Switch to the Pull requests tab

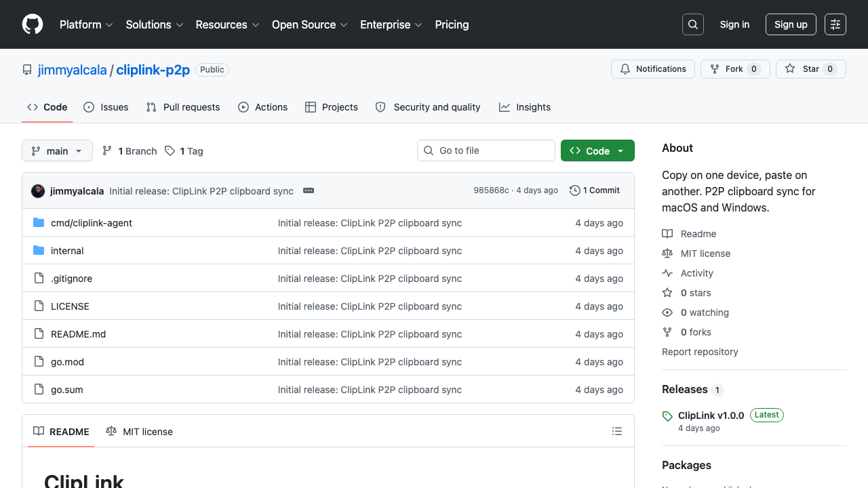pos(183,107)
